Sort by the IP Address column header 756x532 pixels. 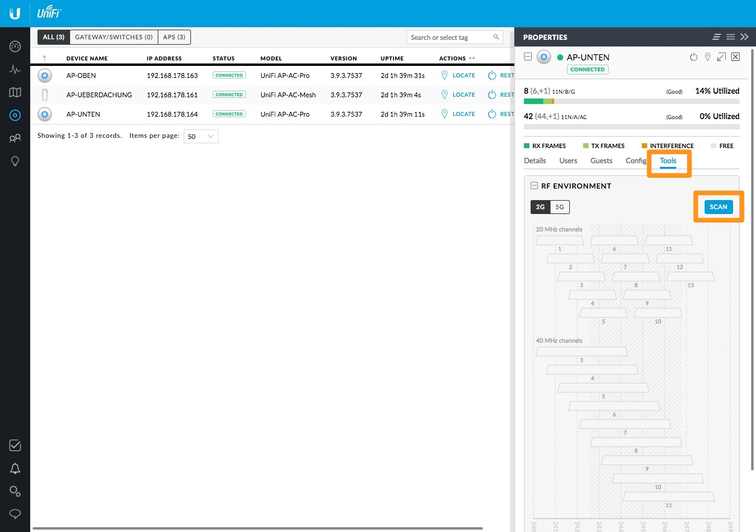pos(164,59)
